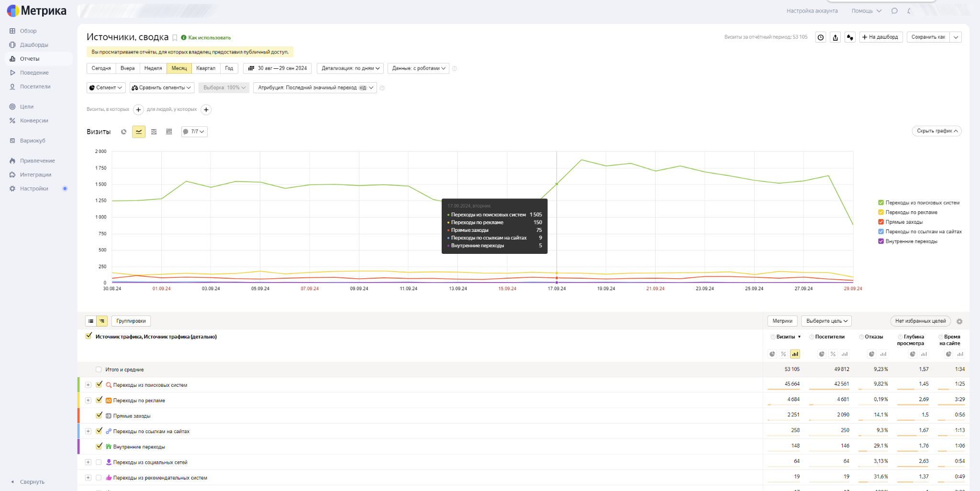
Task: Select the Квартал period tab
Action: click(x=206, y=68)
